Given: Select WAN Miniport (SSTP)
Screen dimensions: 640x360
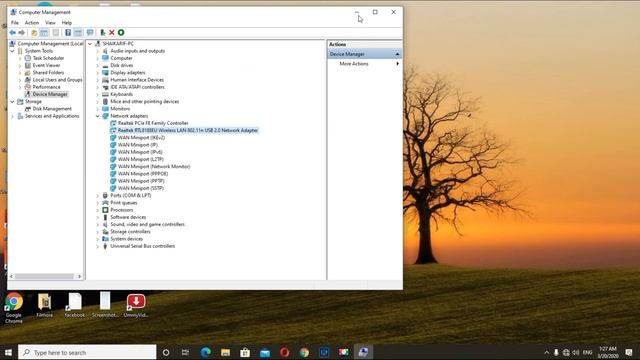Looking at the screenshot, I should (x=141, y=189).
